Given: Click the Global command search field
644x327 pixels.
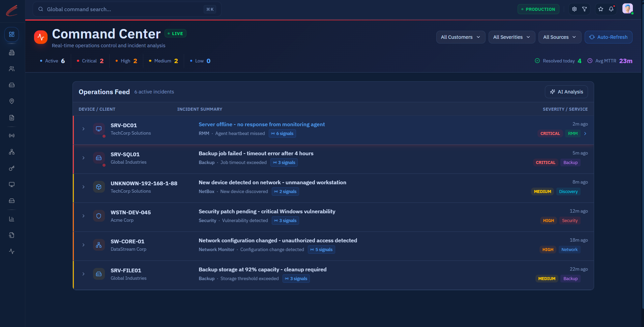Looking at the screenshot, I should (x=127, y=9).
